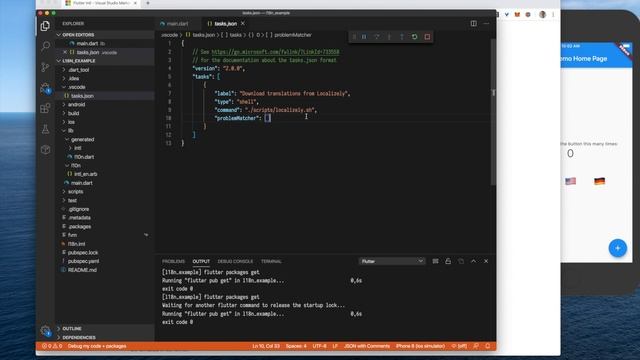Select Flutter output channel dropdown
Image resolution: width=640 pixels, height=360 pixels.
pos(392,261)
